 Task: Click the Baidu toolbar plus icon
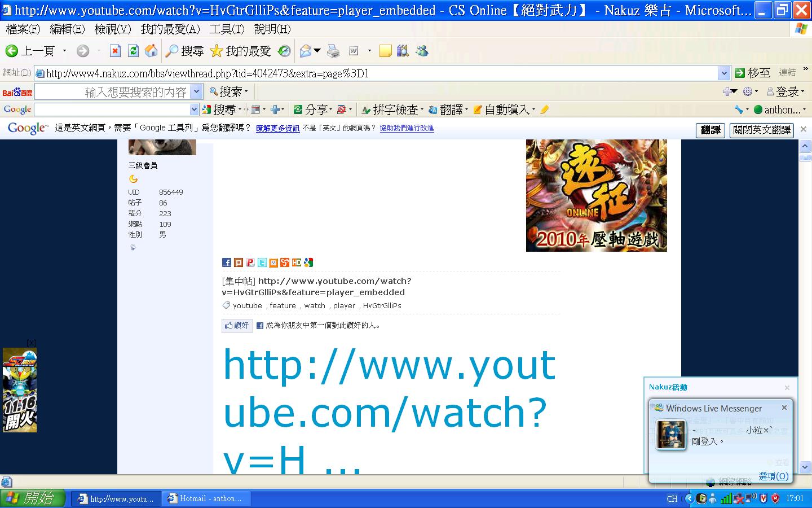coord(730,91)
